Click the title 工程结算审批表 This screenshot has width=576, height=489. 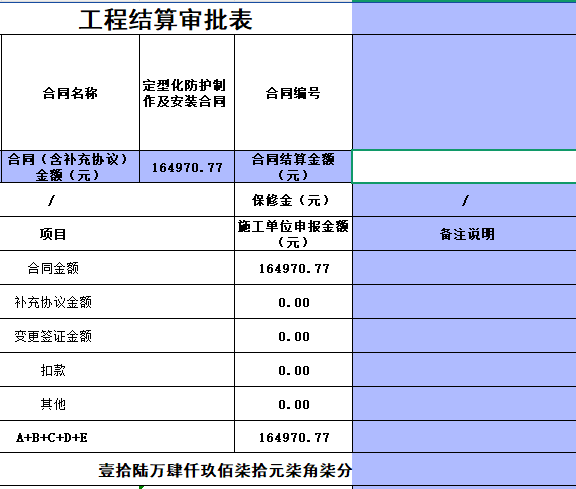pos(166,20)
